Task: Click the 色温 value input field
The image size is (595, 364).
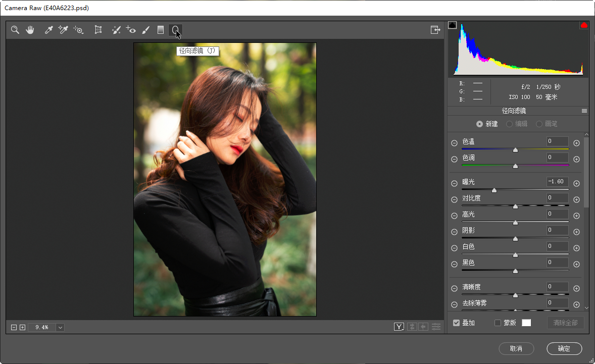Action: coord(557,142)
